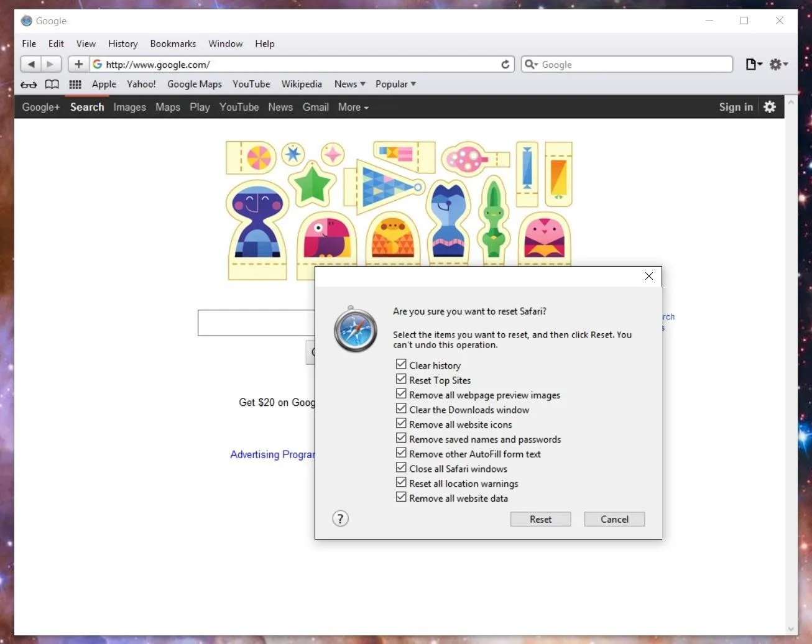This screenshot has height=644, width=812.
Task: Click Google+ in the black bar
Action: pyautogui.click(x=41, y=107)
